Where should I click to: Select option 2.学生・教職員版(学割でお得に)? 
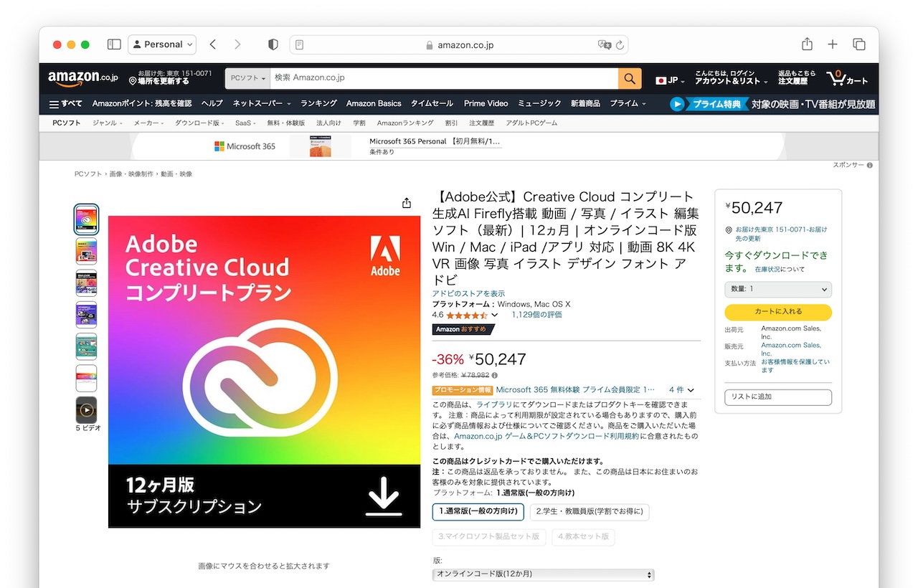click(590, 512)
